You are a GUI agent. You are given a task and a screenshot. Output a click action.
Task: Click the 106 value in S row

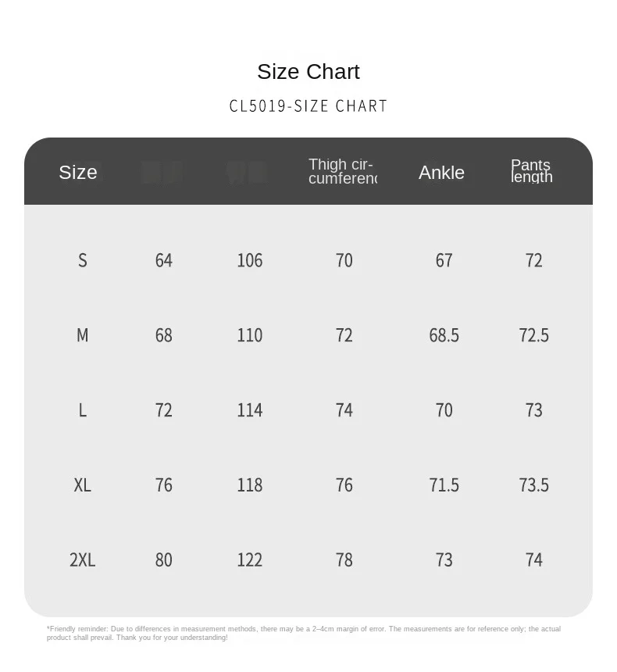click(250, 260)
